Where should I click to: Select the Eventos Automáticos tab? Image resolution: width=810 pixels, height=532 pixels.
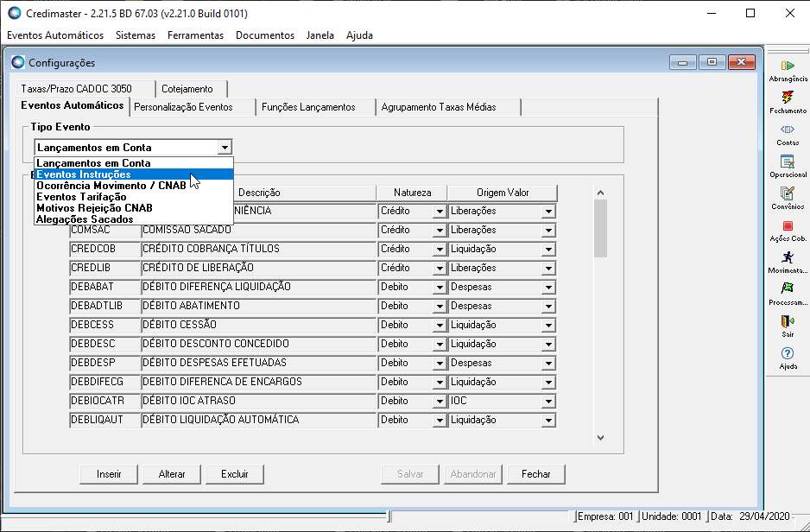coord(73,106)
